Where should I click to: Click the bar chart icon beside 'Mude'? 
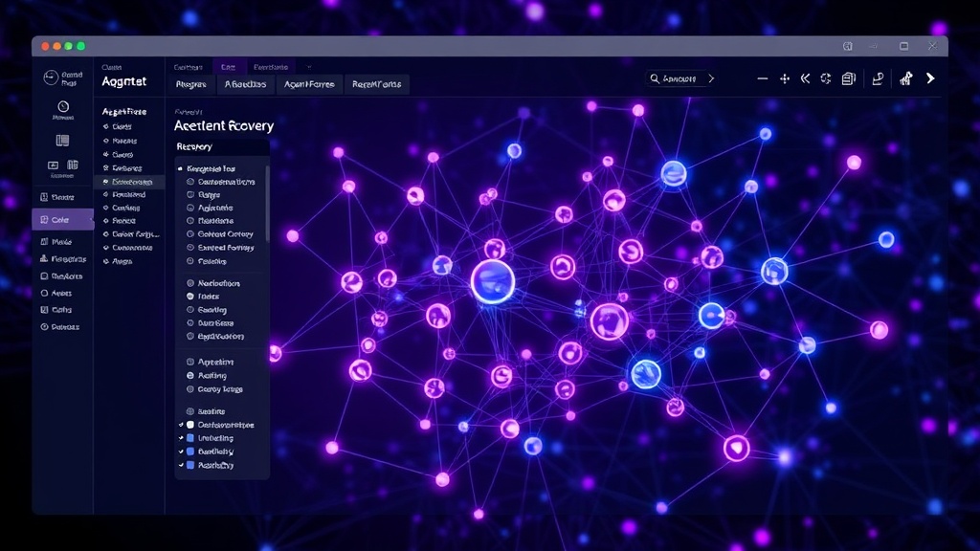click(x=44, y=242)
